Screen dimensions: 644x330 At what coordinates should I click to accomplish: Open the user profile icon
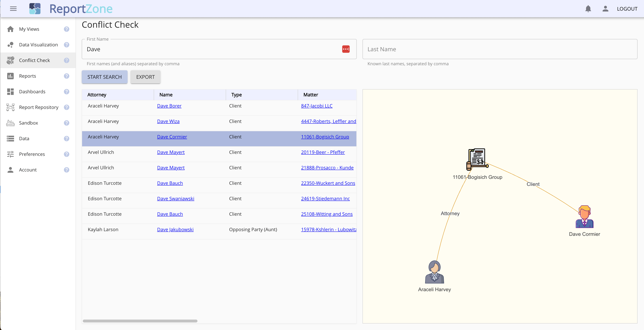point(605,9)
